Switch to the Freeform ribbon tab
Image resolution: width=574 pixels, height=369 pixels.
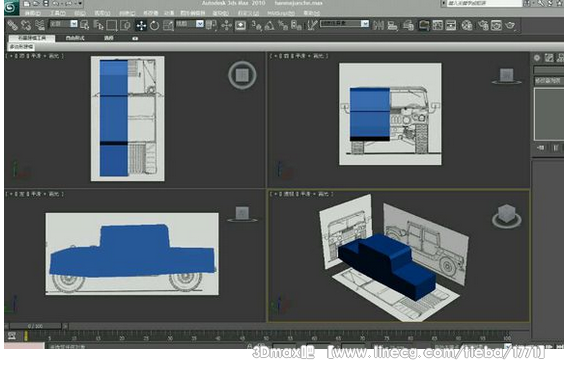click(75, 38)
